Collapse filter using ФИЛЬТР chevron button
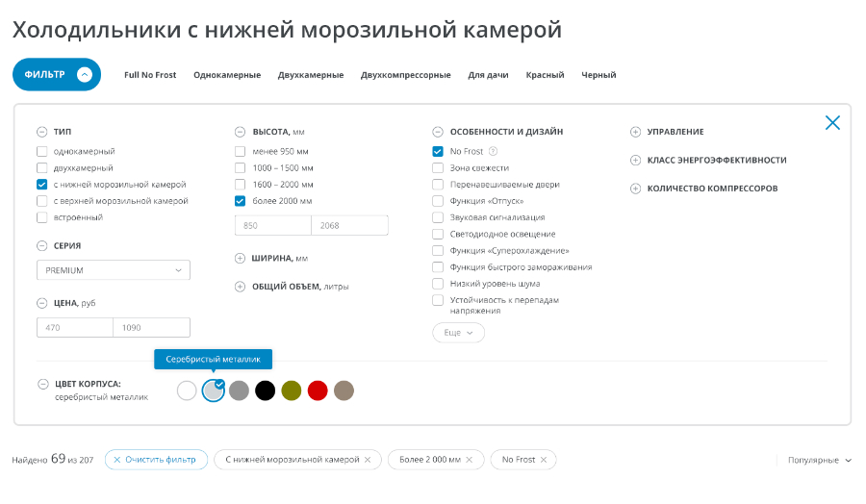Image resolution: width=866 pixels, height=504 pixels. (85, 74)
